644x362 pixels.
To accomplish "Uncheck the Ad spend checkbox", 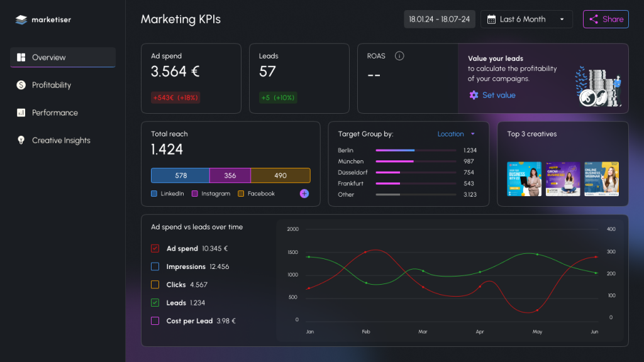I will click(x=155, y=248).
